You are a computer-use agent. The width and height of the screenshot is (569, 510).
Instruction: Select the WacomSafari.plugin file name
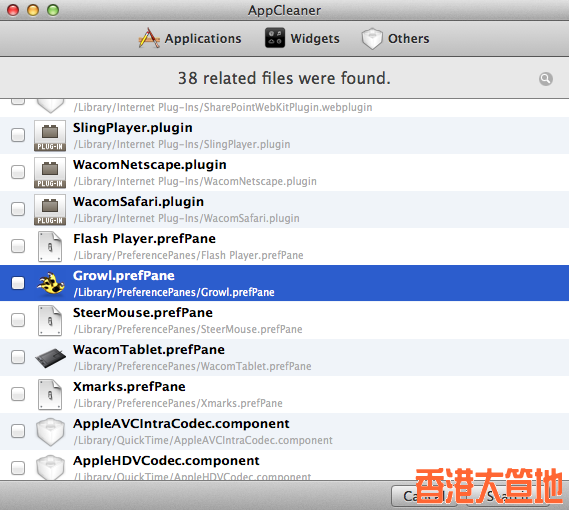[139, 202]
